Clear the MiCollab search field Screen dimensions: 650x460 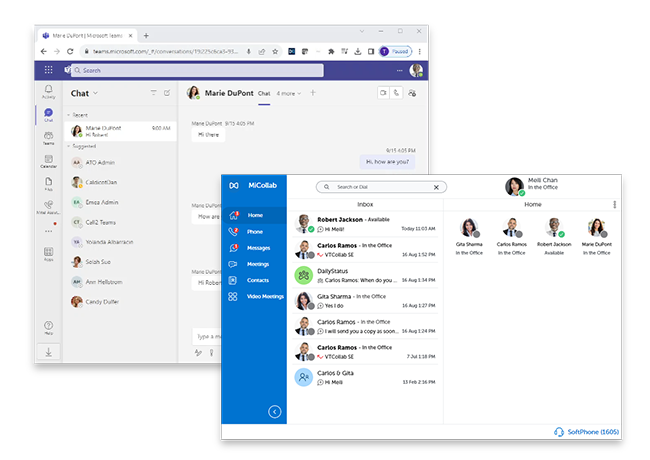point(436,187)
